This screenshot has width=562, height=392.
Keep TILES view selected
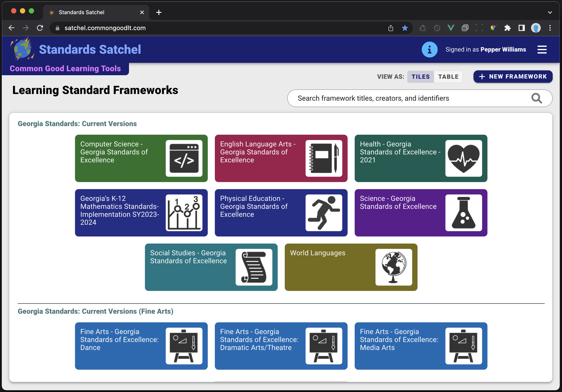pyautogui.click(x=420, y=76)
